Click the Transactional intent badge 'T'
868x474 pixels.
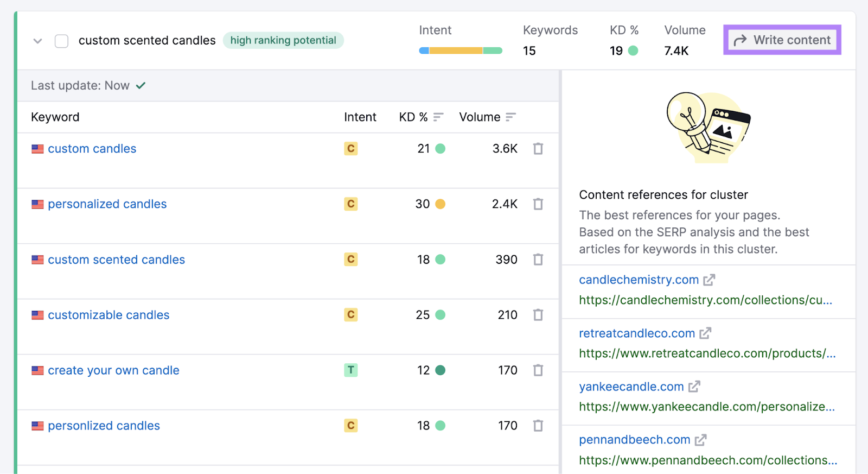(x=350, y=370)
